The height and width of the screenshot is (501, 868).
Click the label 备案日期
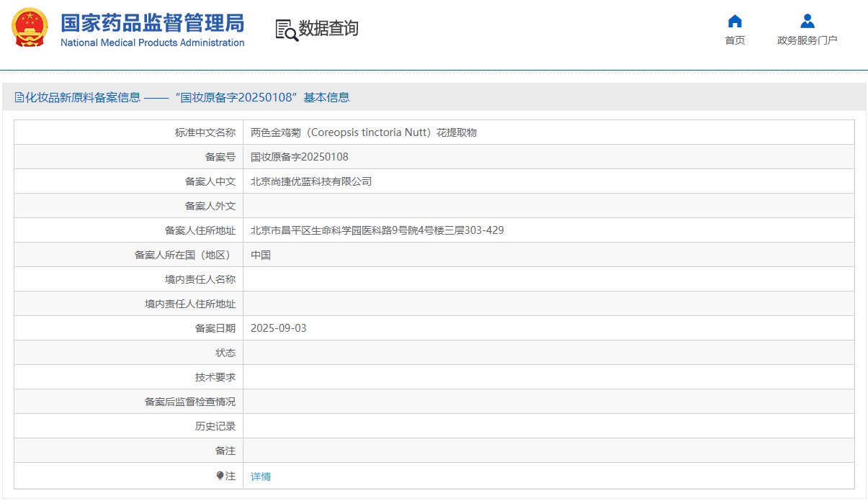pos(215,328)
